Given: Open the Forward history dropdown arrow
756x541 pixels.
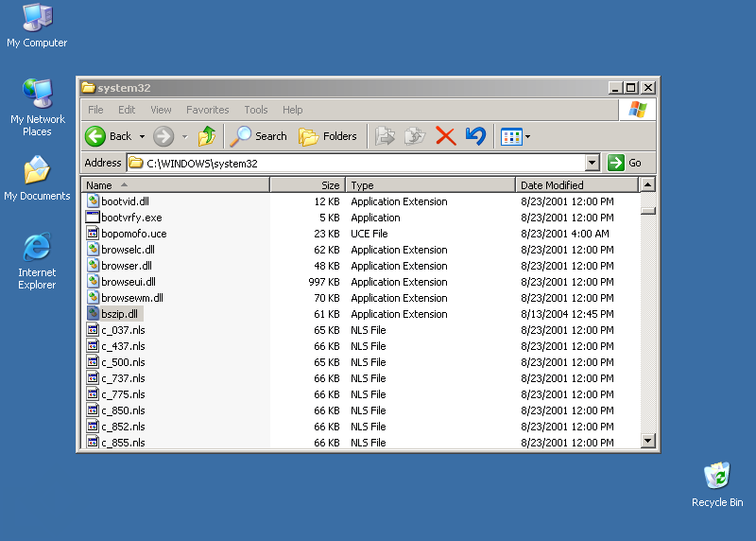Looking at the screenshot, I should [x=184, y=137].
